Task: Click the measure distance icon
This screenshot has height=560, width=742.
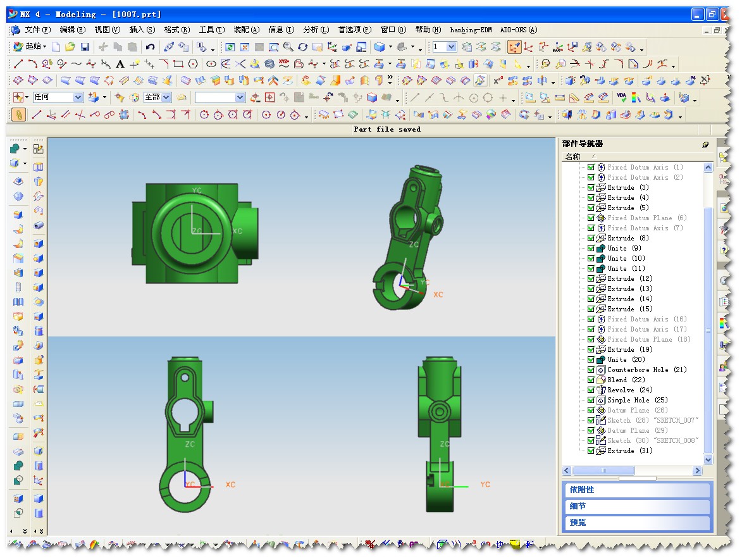Action: coord(559,98)
